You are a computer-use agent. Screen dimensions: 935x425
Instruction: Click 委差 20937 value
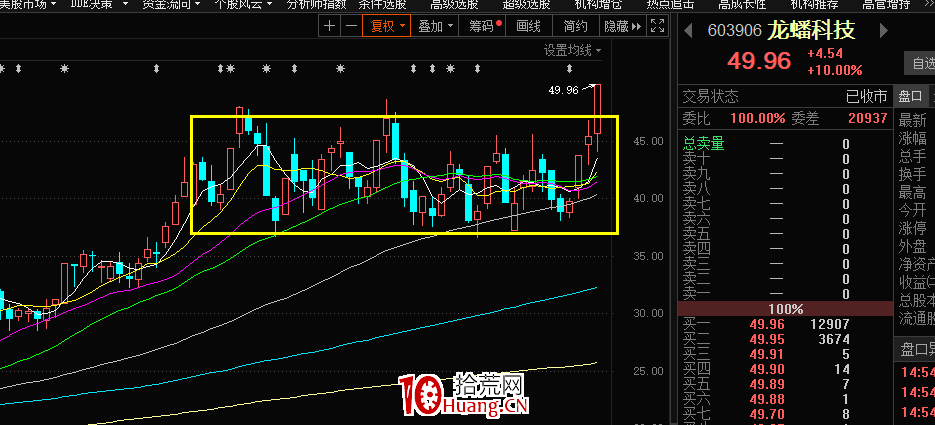coord(868,119)
